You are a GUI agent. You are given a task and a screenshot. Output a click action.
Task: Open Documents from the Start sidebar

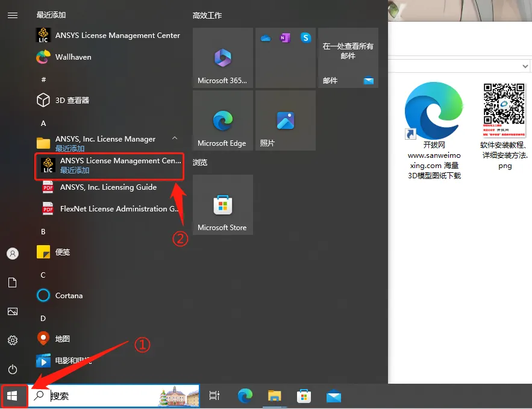click(x=13, y=283)
